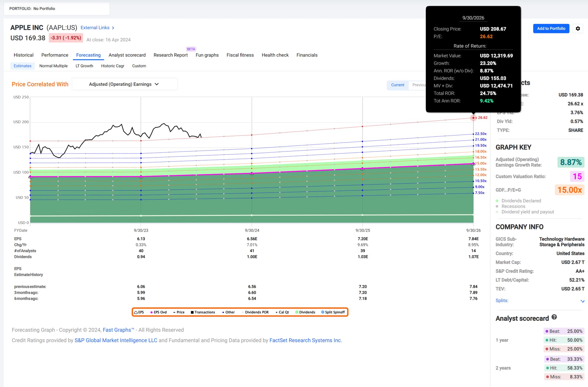
Task: Open Fast Graphs link in footer
Action: (118, 330)
